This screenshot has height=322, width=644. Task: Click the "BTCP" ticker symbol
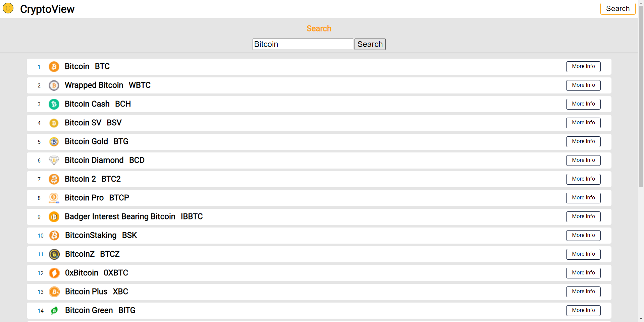coord(119,198)
